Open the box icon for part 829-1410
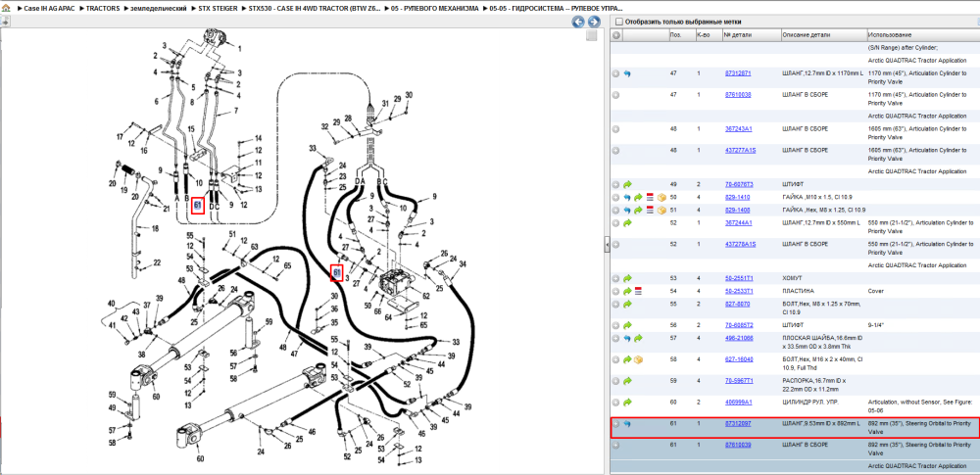The width and height of the screenshot is (980, 475). [x=661, y=197]
